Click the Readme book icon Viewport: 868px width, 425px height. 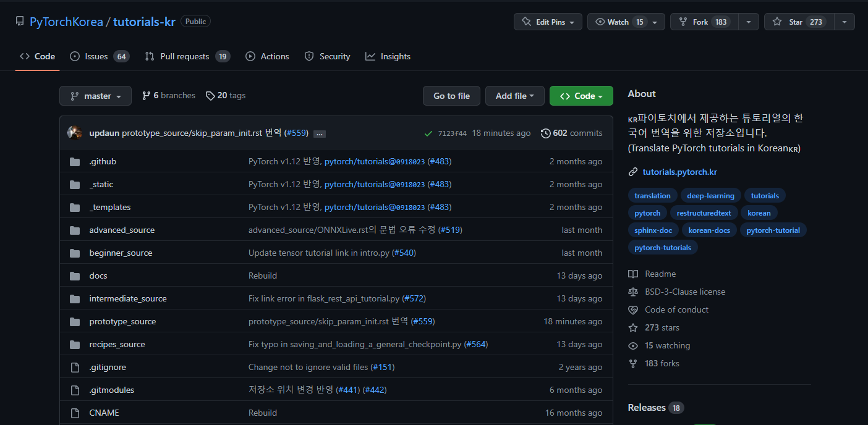tap(632, 274)
